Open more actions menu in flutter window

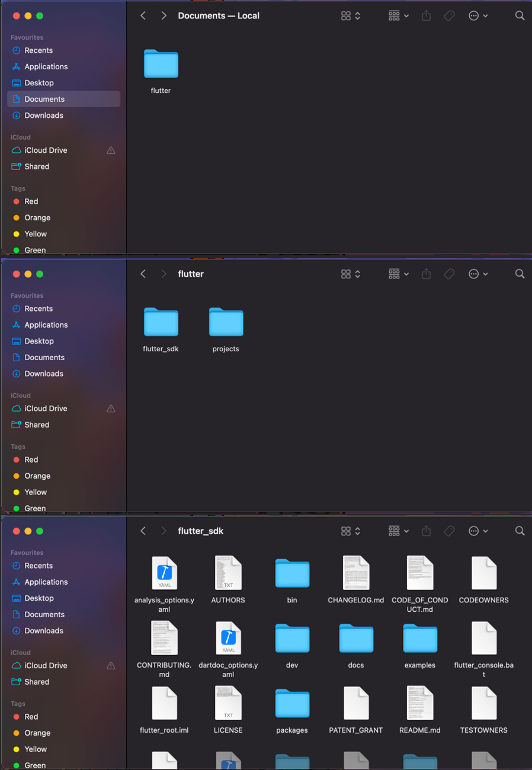pos(478,274)
